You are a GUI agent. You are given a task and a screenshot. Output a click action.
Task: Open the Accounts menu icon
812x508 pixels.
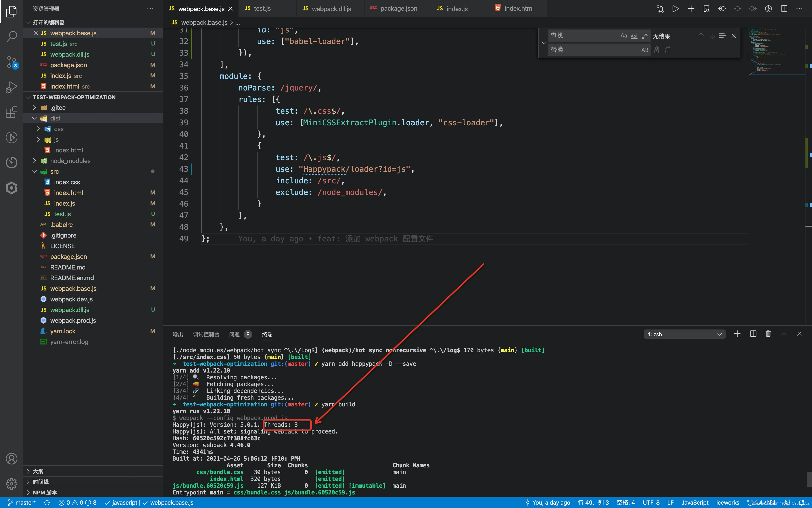coord(11,458)
